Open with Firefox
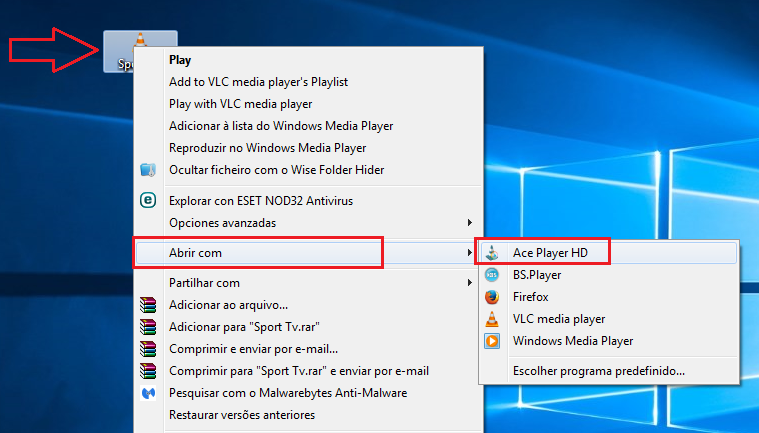Screen dimensions: 759x433 tap(609, 297)
